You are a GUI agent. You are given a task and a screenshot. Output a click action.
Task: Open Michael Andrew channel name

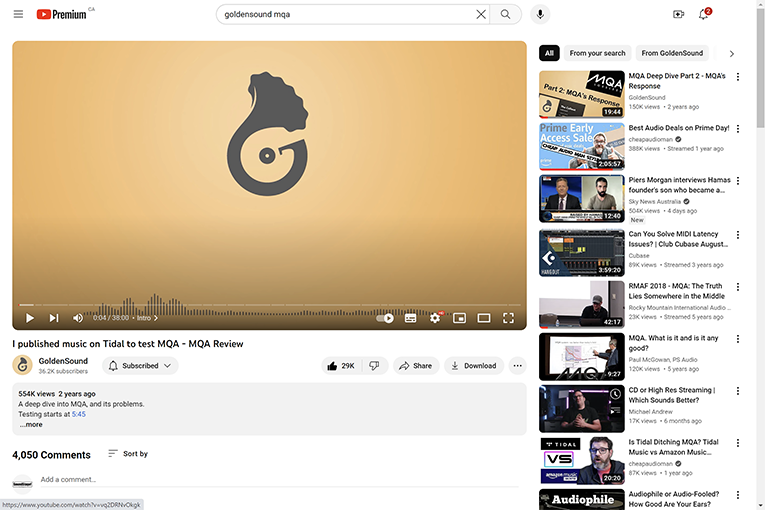click(650, 411)
